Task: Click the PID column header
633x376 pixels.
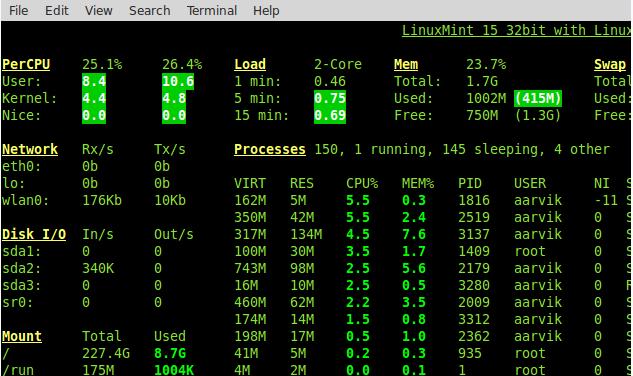Action: (x=470, y=183)
